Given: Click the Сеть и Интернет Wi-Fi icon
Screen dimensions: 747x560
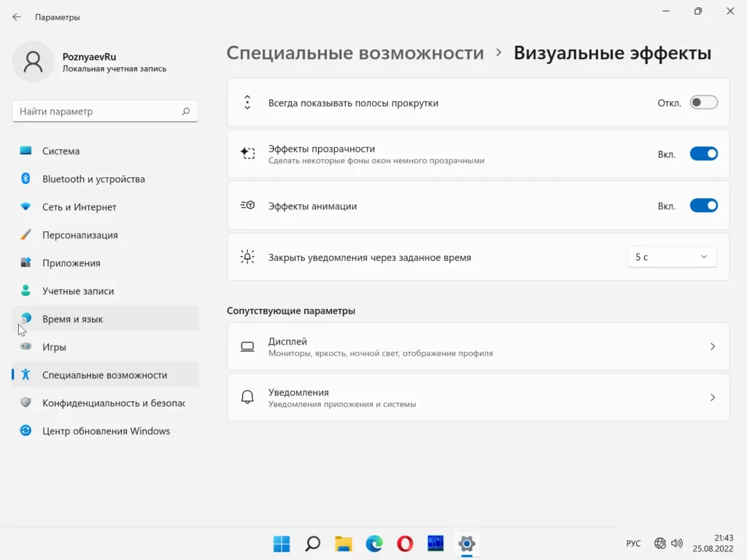Looking at the screenshot, I should pyautogui.click(x=26, y=207).
